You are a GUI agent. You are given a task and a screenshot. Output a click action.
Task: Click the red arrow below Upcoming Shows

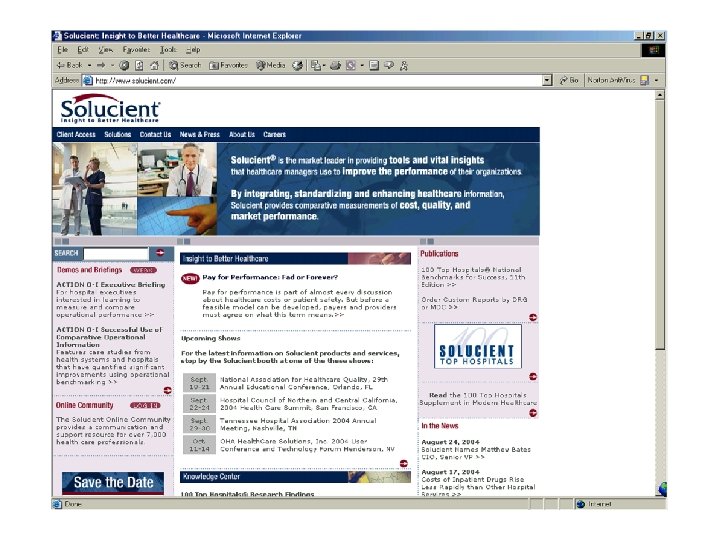[x=404, y=463]
